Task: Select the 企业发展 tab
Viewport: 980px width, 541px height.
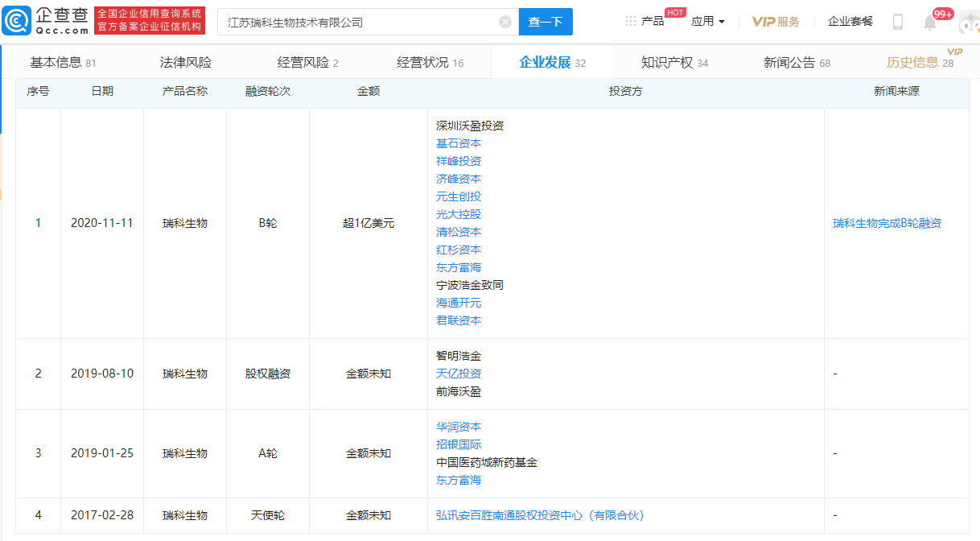Action: (553, 62)
